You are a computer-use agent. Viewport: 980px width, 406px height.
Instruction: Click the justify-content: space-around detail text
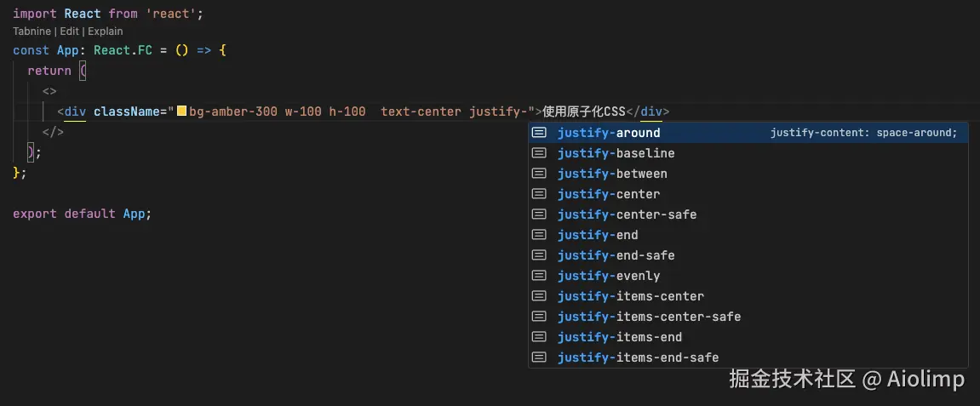click(863, 133)
